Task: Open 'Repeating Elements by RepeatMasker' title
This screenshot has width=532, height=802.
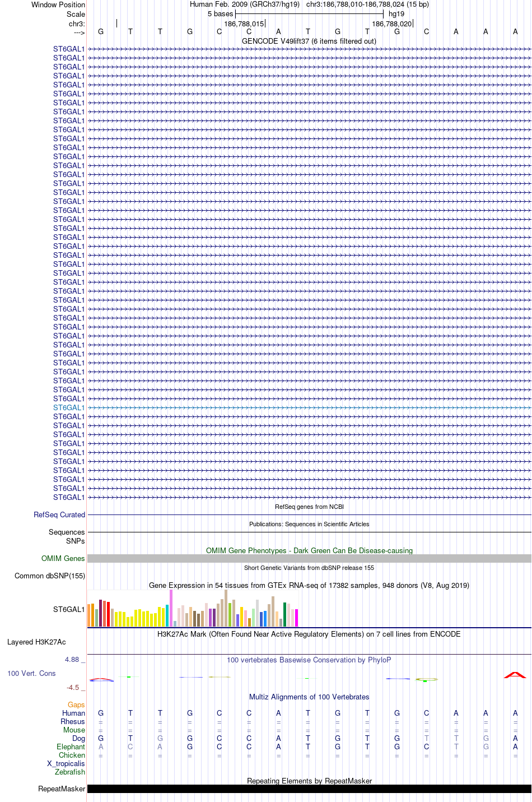Action: [309, 781]
